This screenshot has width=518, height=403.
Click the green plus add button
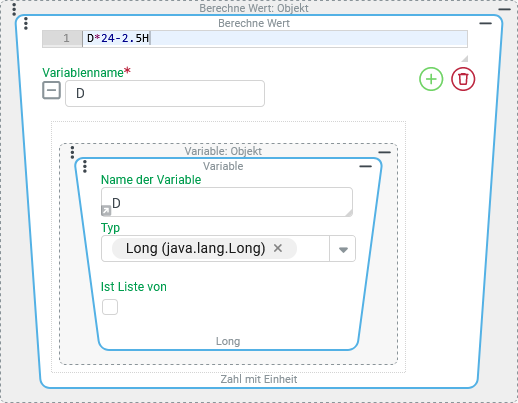(431, 79)
